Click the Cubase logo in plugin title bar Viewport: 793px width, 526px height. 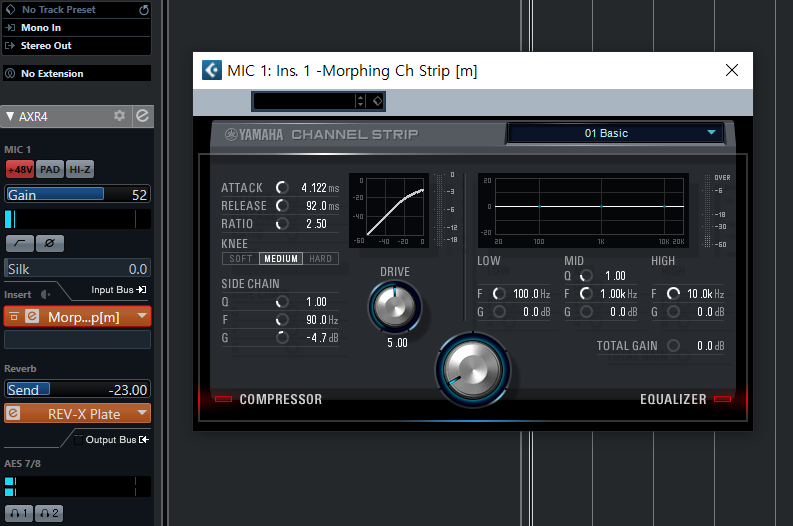tap(212, 70)
